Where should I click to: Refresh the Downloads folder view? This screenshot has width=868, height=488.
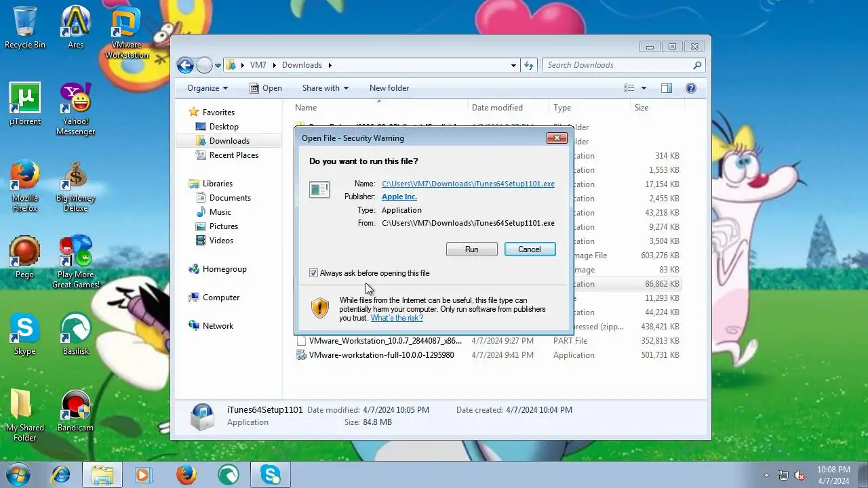[x=530, y=65]
